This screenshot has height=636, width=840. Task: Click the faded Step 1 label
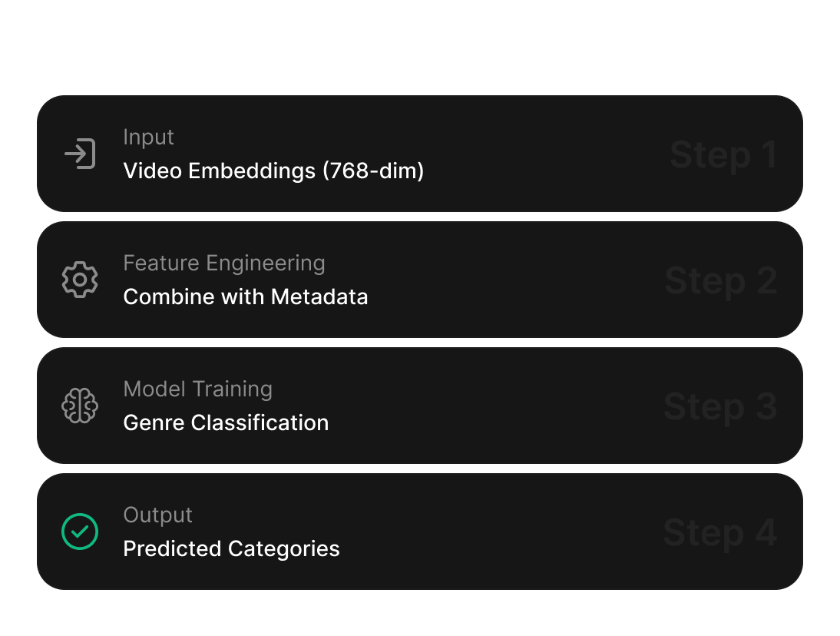(x=723, y=155)
